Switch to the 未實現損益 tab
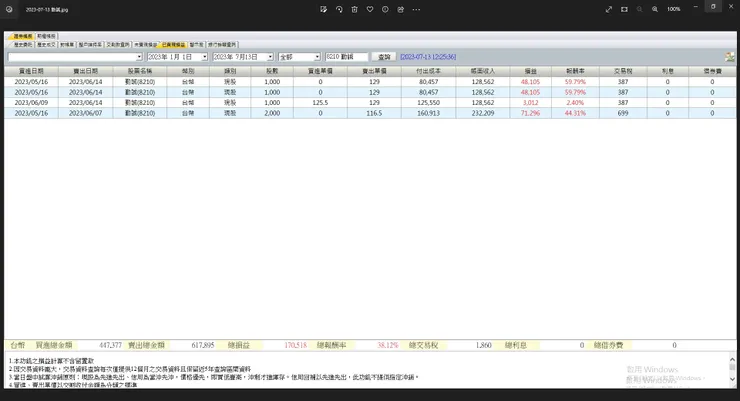Screen dimensions: 740x401 click(145, 44)
